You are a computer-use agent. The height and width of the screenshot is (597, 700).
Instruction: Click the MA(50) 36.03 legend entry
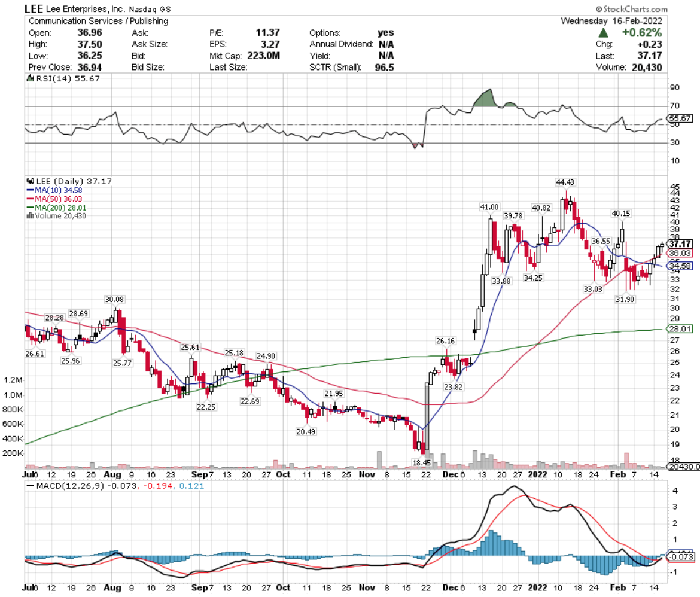(59, 199)
